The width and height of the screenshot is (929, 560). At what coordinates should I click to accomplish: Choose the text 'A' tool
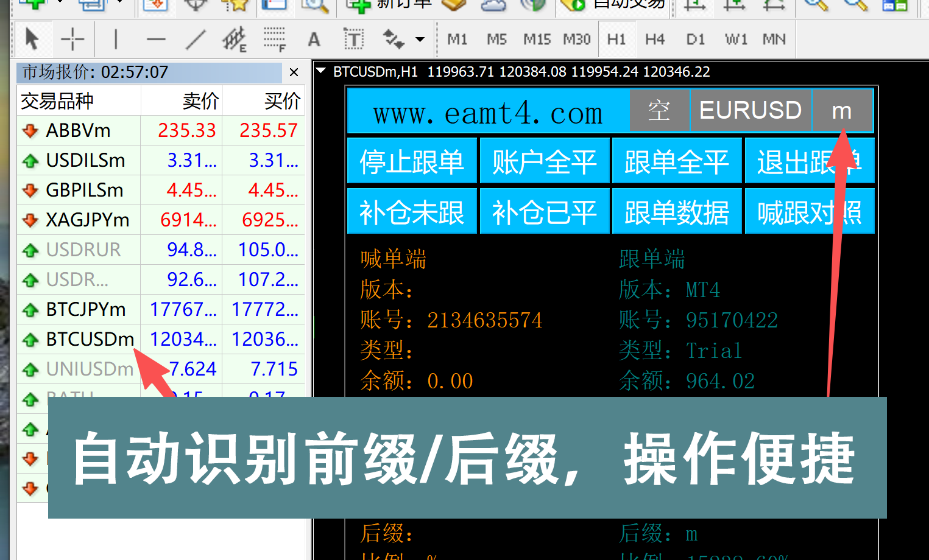314,40
